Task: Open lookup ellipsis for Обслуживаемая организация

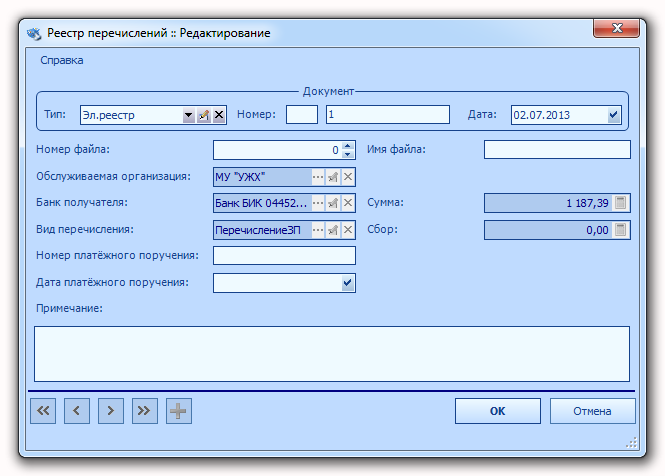Action: [318, 177]
